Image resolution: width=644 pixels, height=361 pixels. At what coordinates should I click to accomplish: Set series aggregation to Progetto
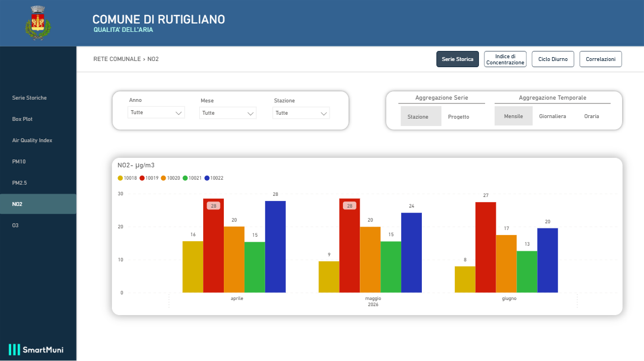[x=458, y=116]
